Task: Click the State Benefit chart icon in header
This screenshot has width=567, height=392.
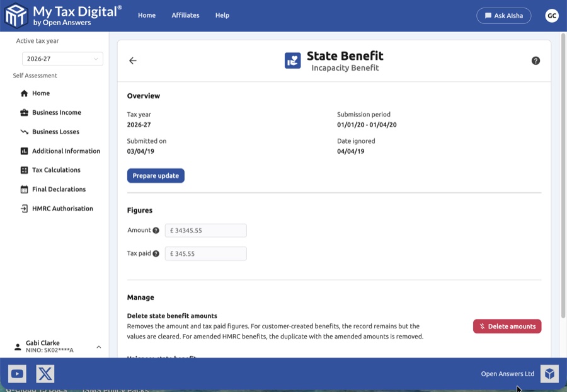Action: [x=292, y=61]
